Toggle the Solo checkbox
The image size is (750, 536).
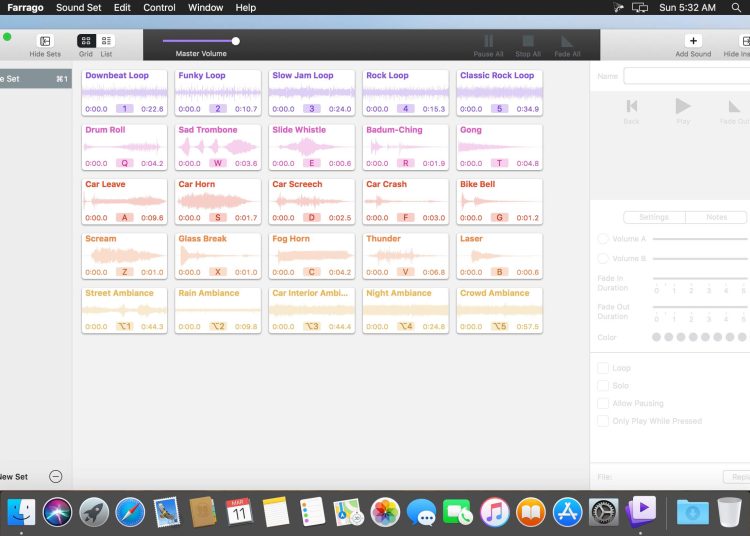click(603, 385)
